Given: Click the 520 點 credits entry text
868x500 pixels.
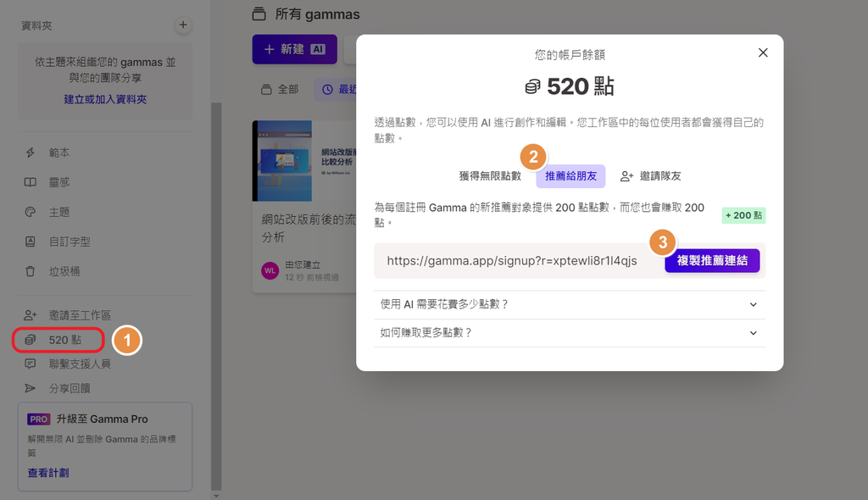Looking at the screenshot, I should coord(64,340).
